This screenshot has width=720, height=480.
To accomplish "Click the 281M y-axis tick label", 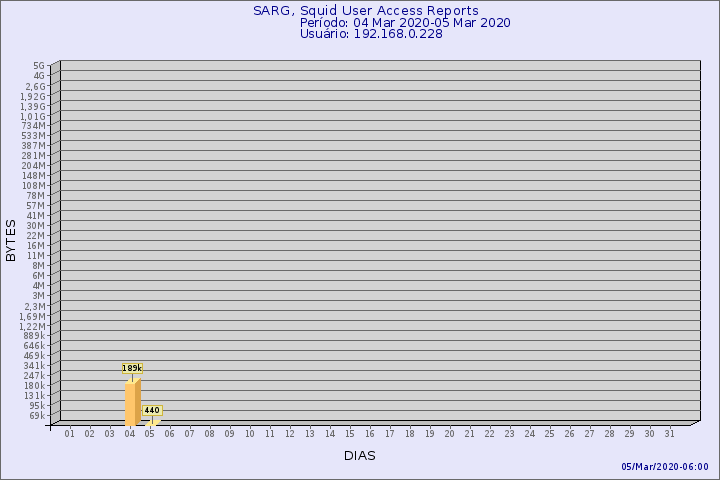I will click(34, 156).
